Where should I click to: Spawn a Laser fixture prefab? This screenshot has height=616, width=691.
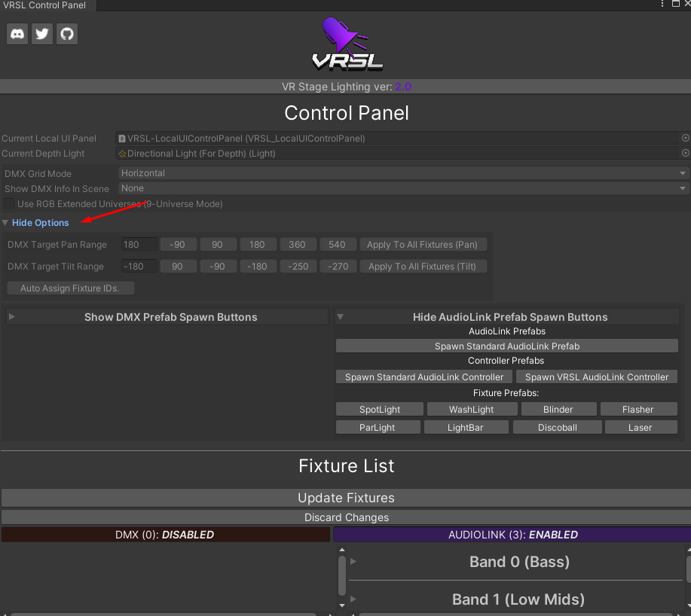pos(641,427)
